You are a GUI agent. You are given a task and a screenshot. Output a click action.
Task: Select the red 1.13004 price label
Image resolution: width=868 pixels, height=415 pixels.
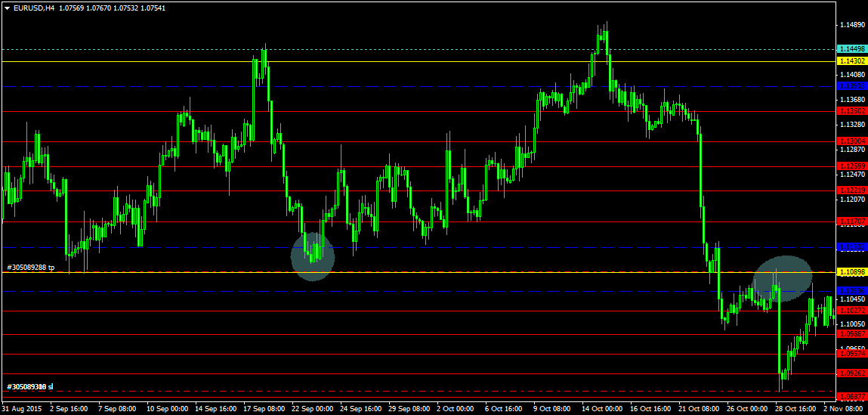point(851,141)
